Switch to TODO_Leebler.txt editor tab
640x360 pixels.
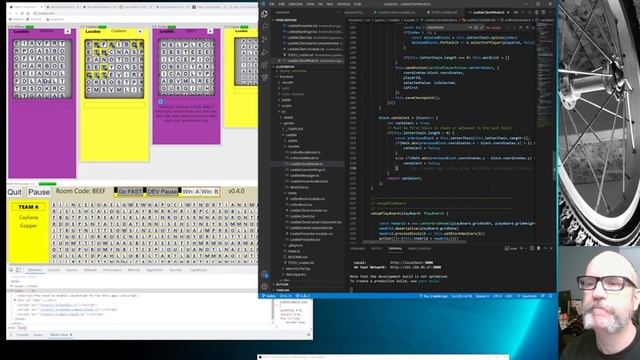pyautogui.click(x=445, y=13)
